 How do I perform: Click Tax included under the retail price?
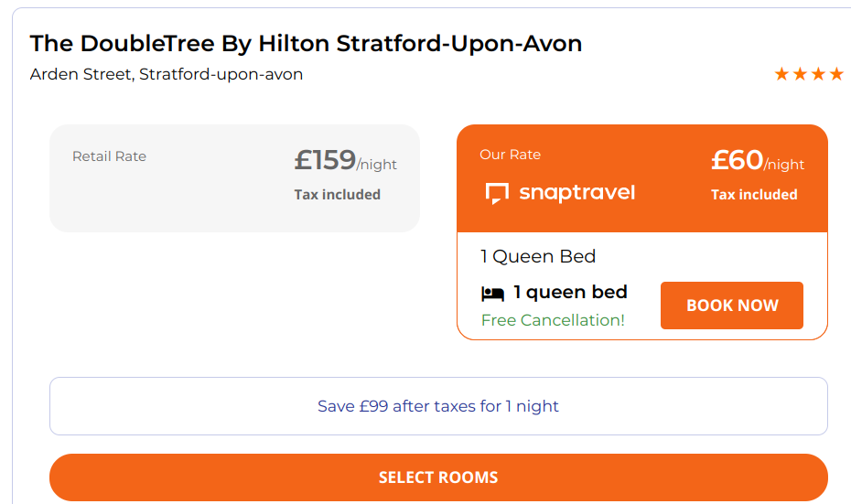point(337,195)
